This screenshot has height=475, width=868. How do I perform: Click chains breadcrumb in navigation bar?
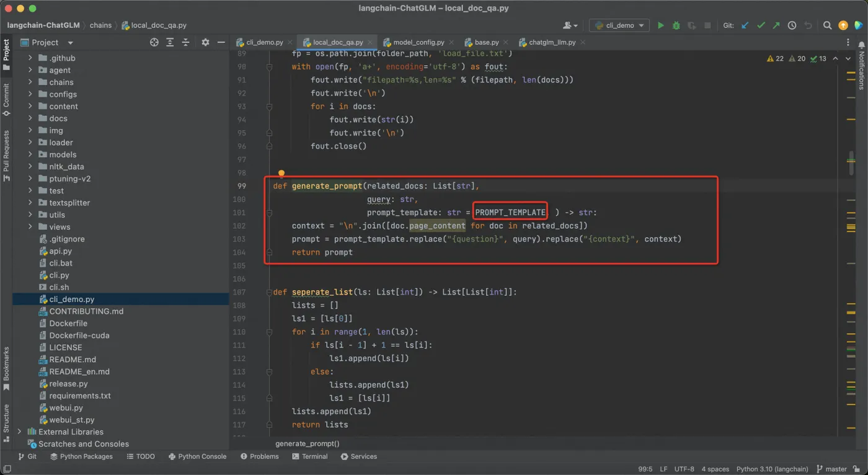point(100,25)
